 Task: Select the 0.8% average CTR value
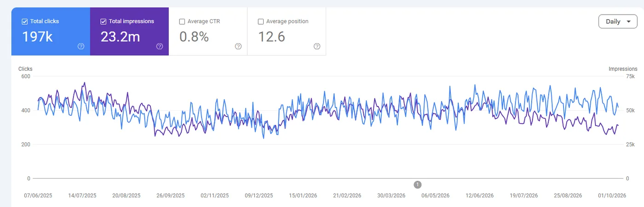coord(194,37)
